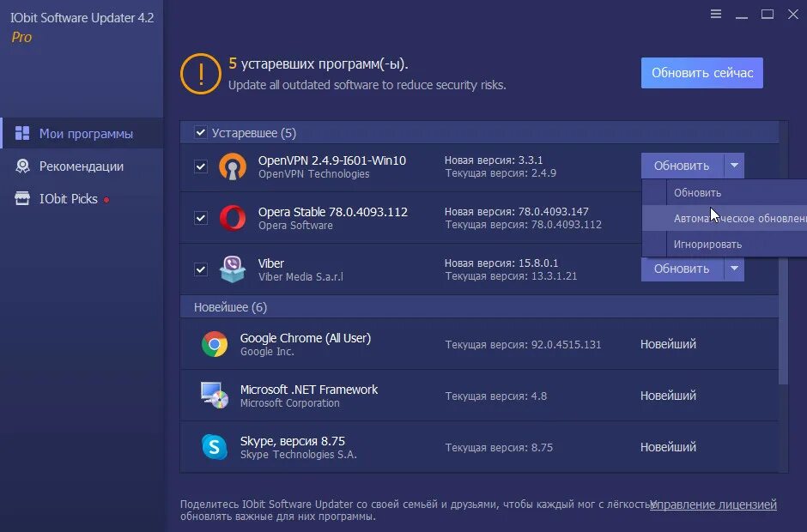
Task: Click the Viber program name text
Action: point(271,263)
